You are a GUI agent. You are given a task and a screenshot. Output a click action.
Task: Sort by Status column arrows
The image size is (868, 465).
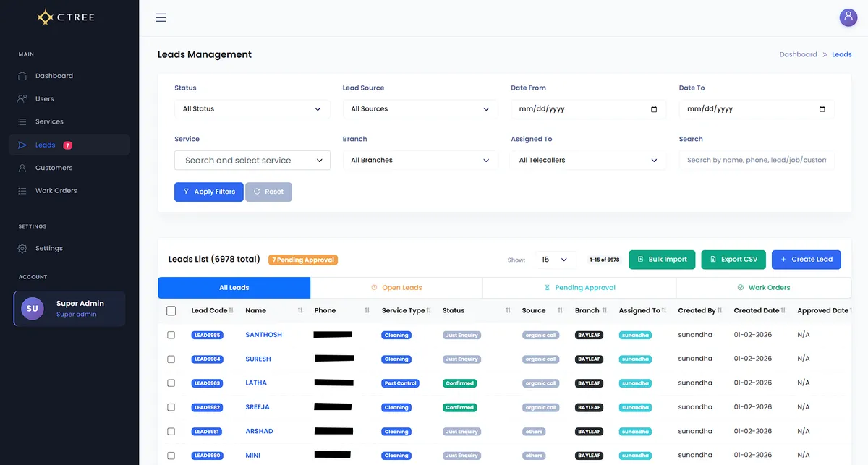point(508,310)
